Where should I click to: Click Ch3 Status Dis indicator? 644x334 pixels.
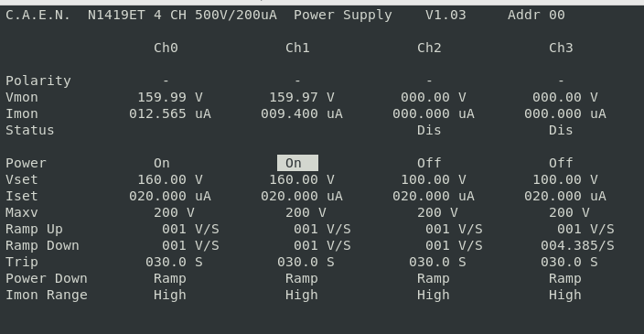coord(561,130)
